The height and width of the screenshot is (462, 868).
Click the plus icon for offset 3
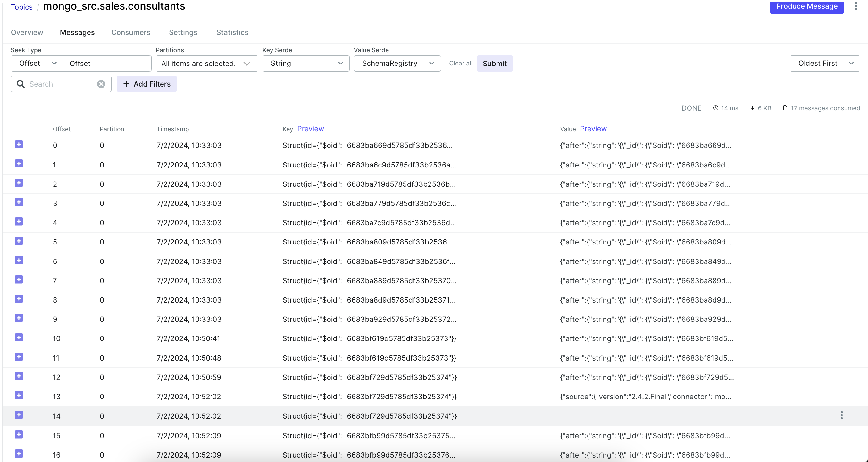point(19,202)
